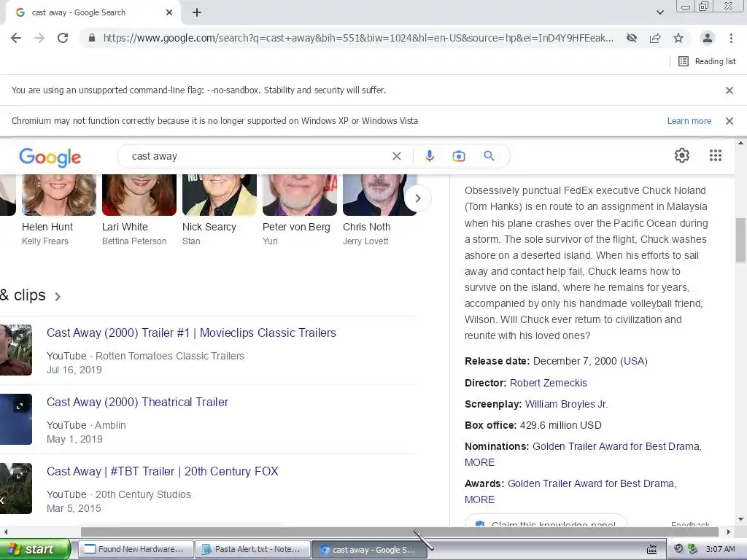Open Cast Away #TBT Trailer link

coord(162,472)
